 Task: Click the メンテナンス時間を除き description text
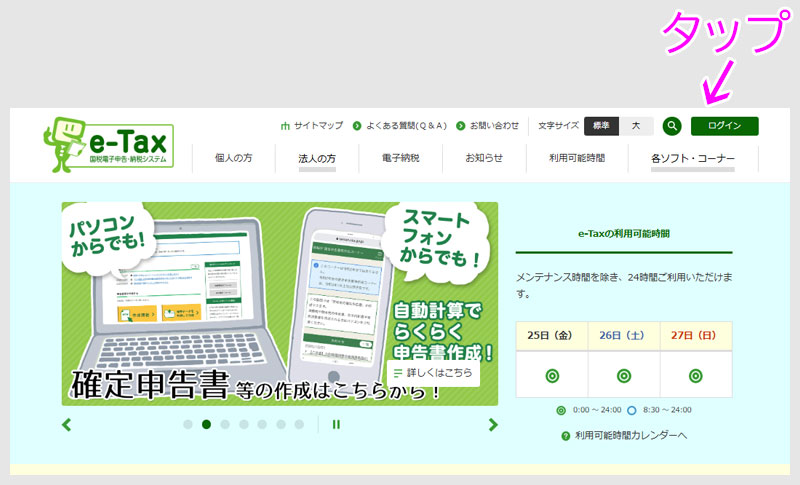coord(623,286)
